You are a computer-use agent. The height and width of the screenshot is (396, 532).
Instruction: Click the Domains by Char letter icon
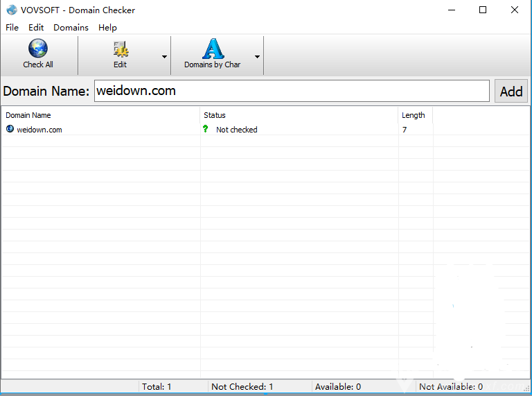(x=213, y=49)
